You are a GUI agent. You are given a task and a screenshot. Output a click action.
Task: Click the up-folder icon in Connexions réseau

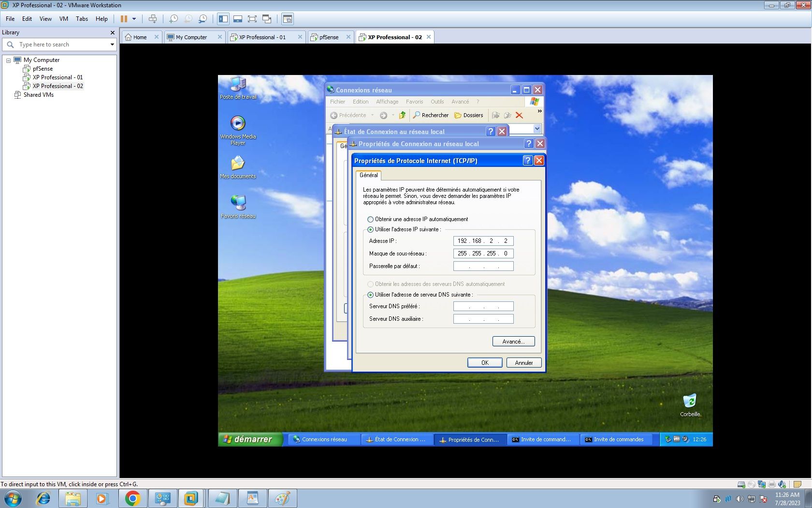[x=402, y=115]
